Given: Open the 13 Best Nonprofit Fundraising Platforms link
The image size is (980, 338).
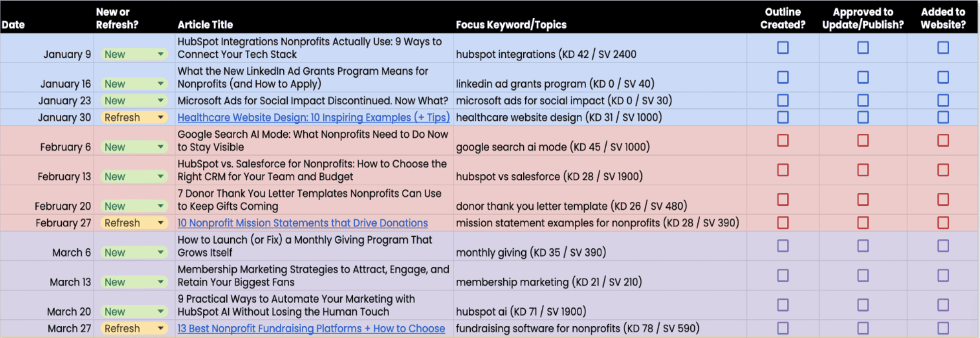Looking at the screenshot, I should coord(311,329).
